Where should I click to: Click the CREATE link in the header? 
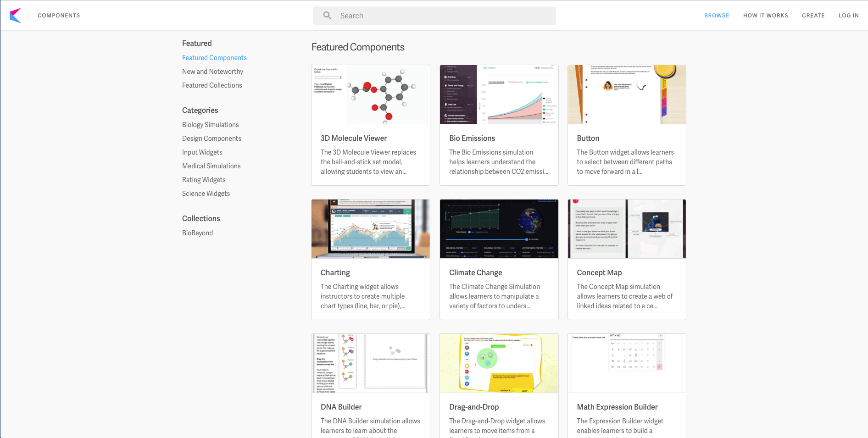813,15
